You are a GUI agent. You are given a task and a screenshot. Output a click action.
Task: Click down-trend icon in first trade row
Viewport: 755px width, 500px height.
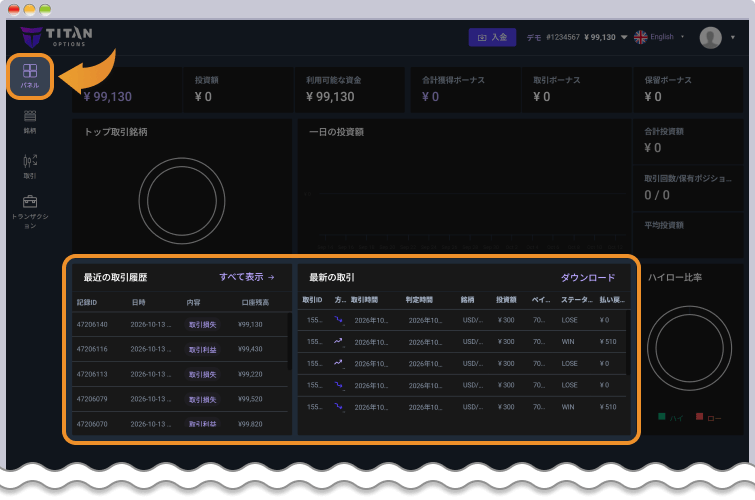click(x=338, y=319)
